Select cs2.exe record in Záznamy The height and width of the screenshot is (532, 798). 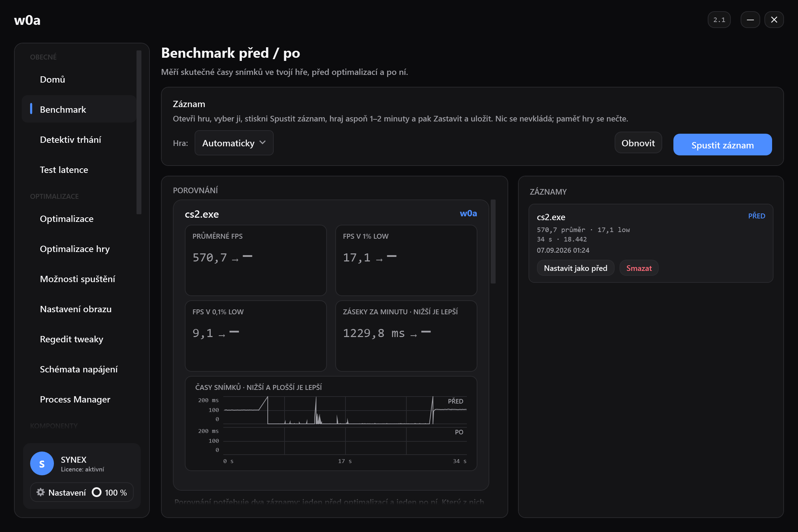click(651, 243)
